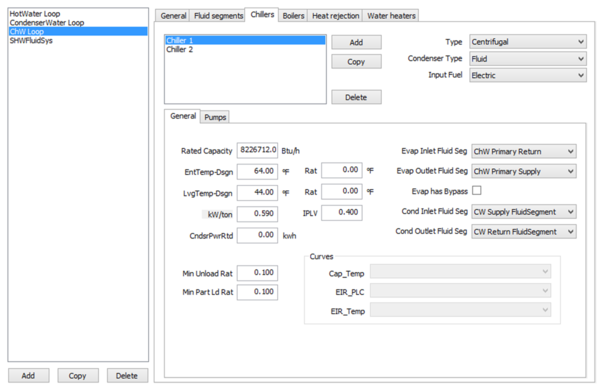Click the CndsrPwrRtd input field
This screenshot has height=384, width=602.
(x=257, y=235)
